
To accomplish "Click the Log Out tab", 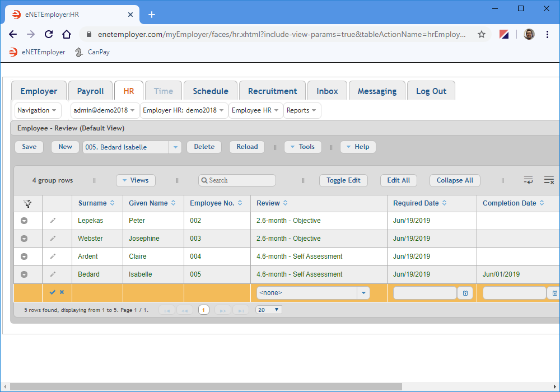I will click(431, 91).
